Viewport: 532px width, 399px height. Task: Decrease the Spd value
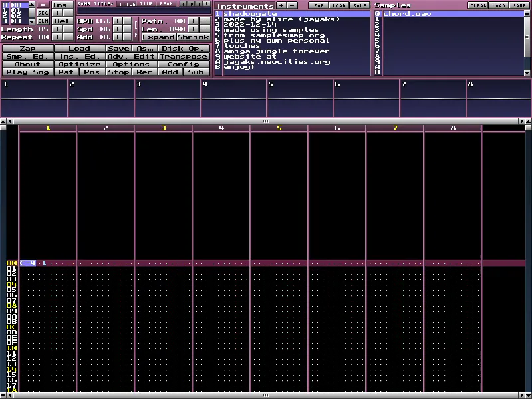127,29
